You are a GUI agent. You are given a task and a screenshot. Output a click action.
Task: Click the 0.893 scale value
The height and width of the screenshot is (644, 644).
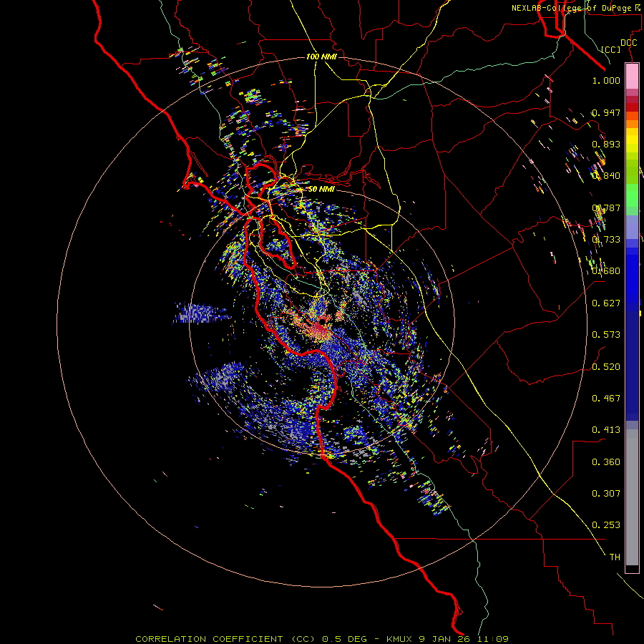click(x=606, y=144)
